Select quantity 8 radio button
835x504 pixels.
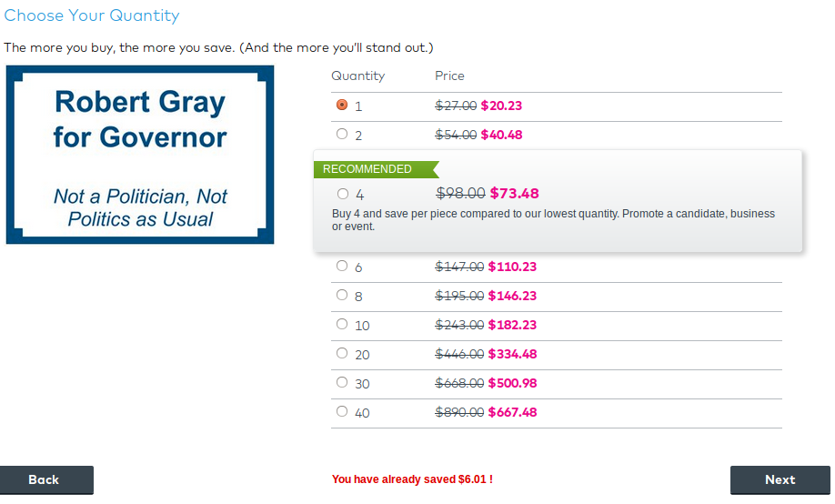[x=342, y=295]
